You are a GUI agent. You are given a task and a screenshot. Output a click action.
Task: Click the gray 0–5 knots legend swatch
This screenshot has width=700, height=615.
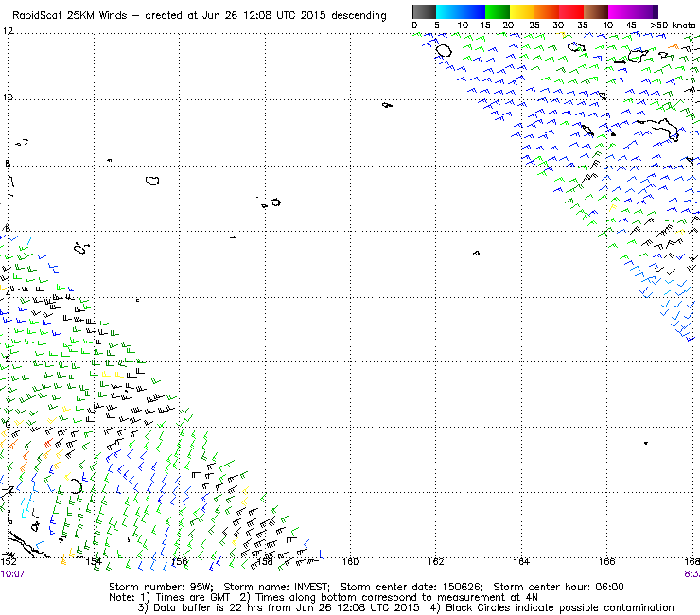click(424, 11)
